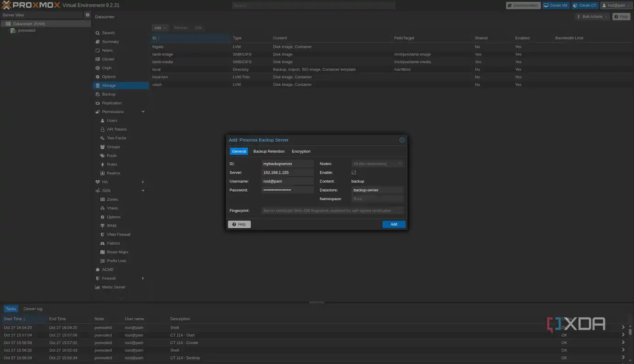Click the Options gear icon under Ceph
The image size is (634, 364).
point(98,77)
